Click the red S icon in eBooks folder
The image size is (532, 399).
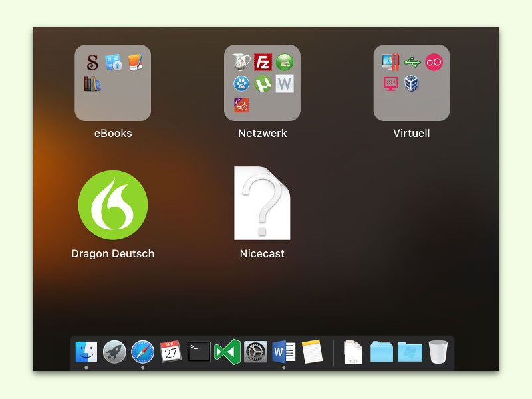click(92, 62)
